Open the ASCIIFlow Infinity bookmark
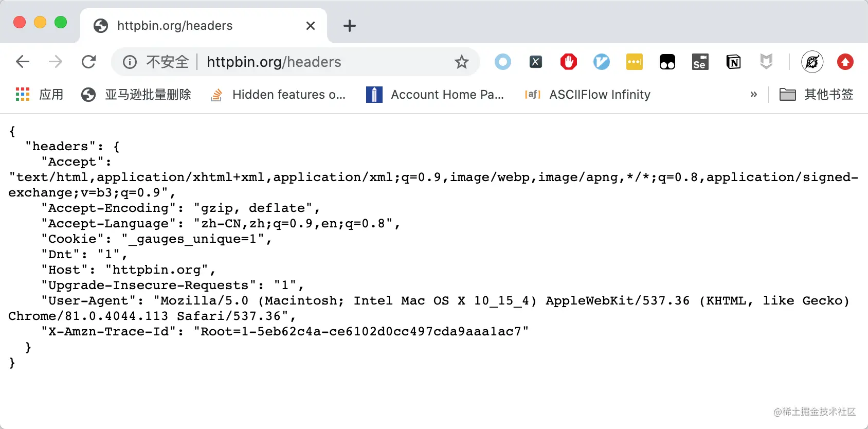Viewport: 868px width, 429px height. pos(588,95)
